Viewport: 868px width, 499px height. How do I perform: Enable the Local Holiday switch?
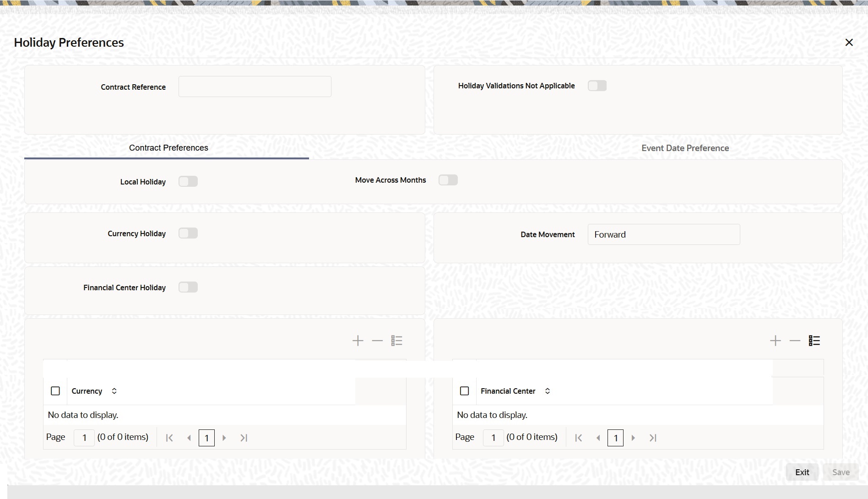point(188,181)
